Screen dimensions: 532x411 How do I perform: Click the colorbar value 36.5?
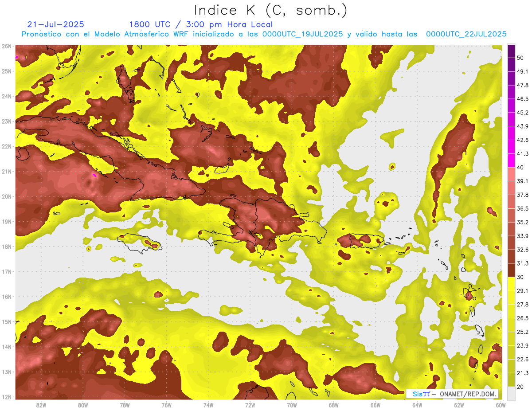point(523,209)
